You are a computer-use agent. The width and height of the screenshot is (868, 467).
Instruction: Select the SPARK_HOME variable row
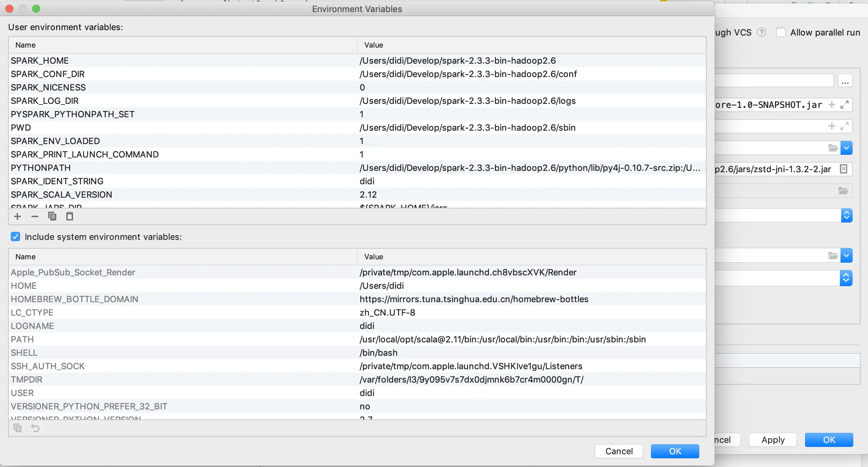coord(40,61)
